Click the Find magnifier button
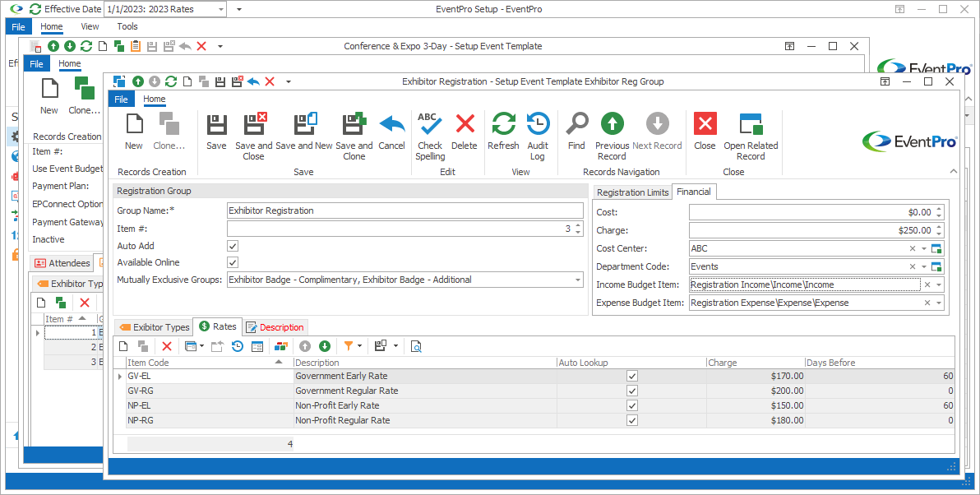980x495 pixels. (576, 132)
